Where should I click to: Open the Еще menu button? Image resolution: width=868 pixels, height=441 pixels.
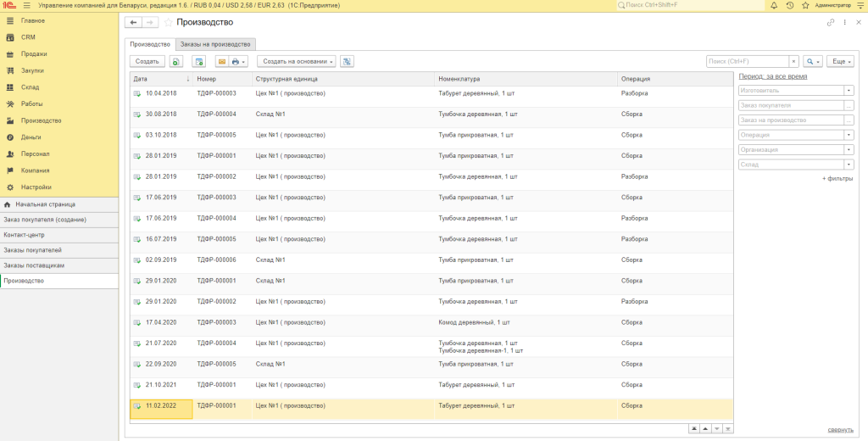[x=839, y=62]
